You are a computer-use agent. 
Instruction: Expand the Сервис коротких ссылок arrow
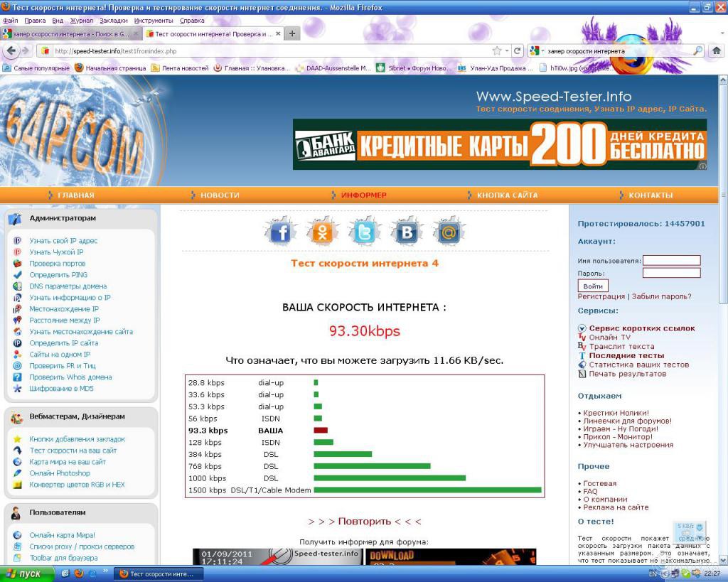click(582, 328)
